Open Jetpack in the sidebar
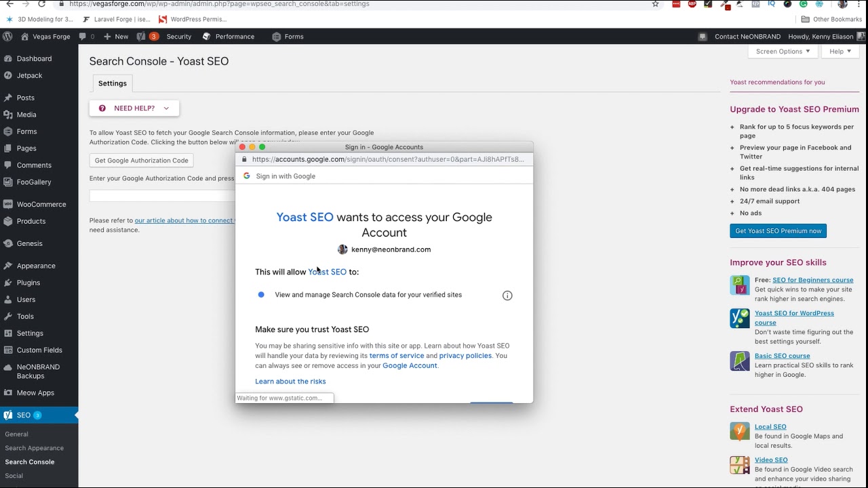Screen dimensions: 868x488 pyautogui.click(x=29, y=75)
